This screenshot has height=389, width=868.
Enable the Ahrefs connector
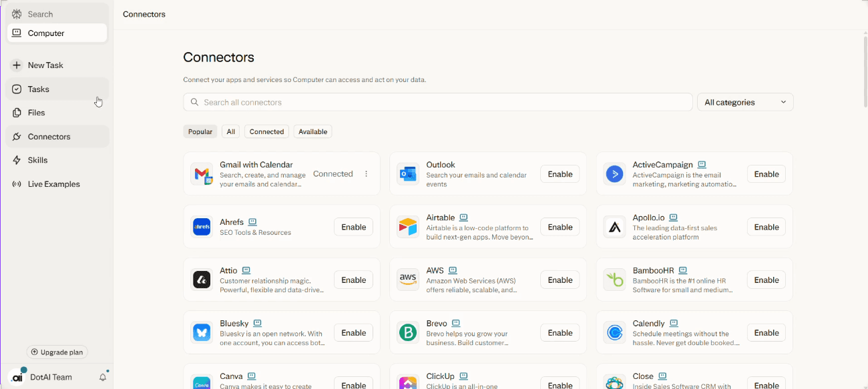click(x=354, y=227)
